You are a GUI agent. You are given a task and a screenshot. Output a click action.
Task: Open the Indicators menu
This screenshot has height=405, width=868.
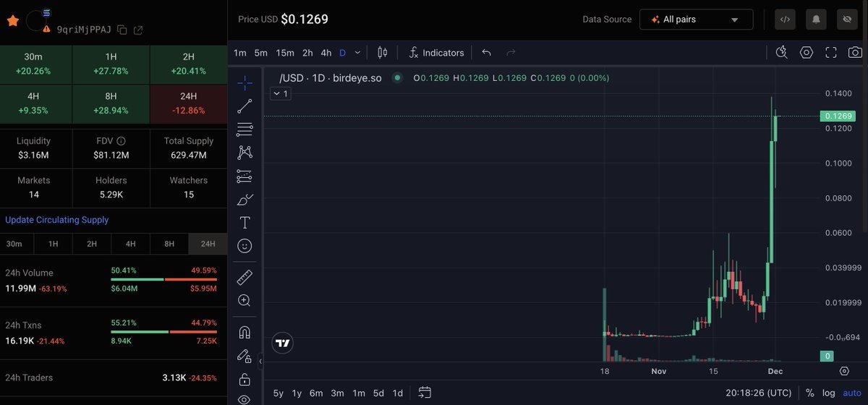coord(436,53)
